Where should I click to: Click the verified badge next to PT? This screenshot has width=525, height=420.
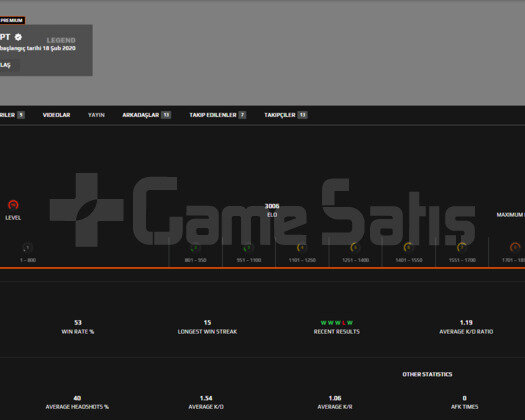click(x=18, y=37)
